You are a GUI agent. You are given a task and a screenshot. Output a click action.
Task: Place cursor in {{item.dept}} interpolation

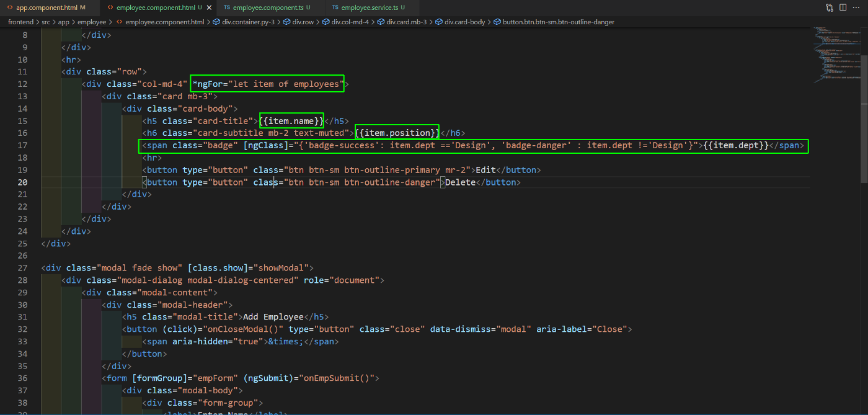click(x=737, y=145)
